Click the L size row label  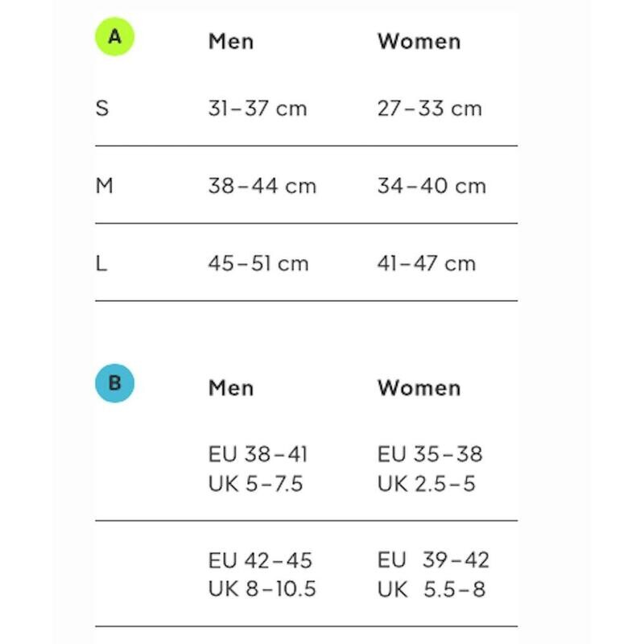101,263
